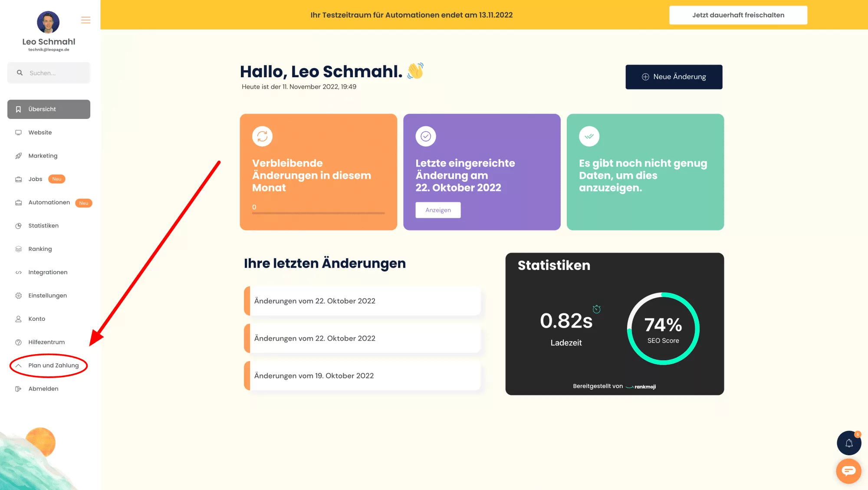Collapse the sidebar with the hamburger icon
The height and width of the screenshot is (490, 868).
coord(85,20)
